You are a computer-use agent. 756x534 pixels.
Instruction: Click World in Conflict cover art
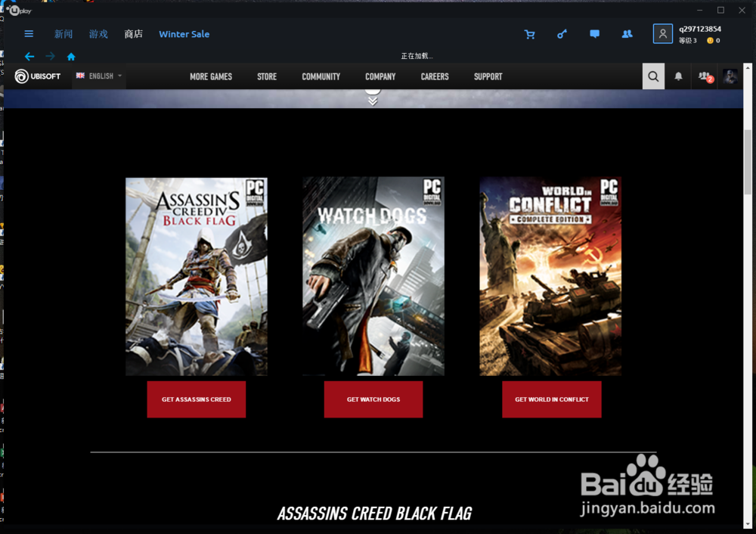coord(550,276)
